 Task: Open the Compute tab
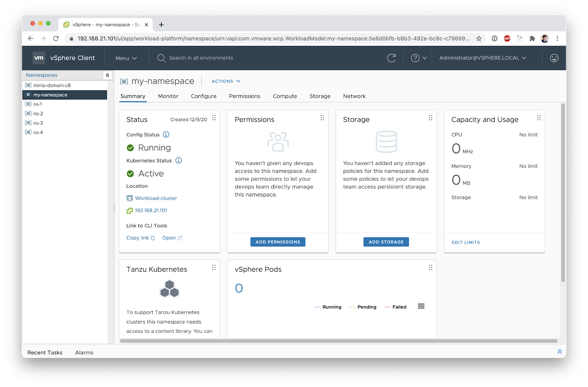coord(285,96)
